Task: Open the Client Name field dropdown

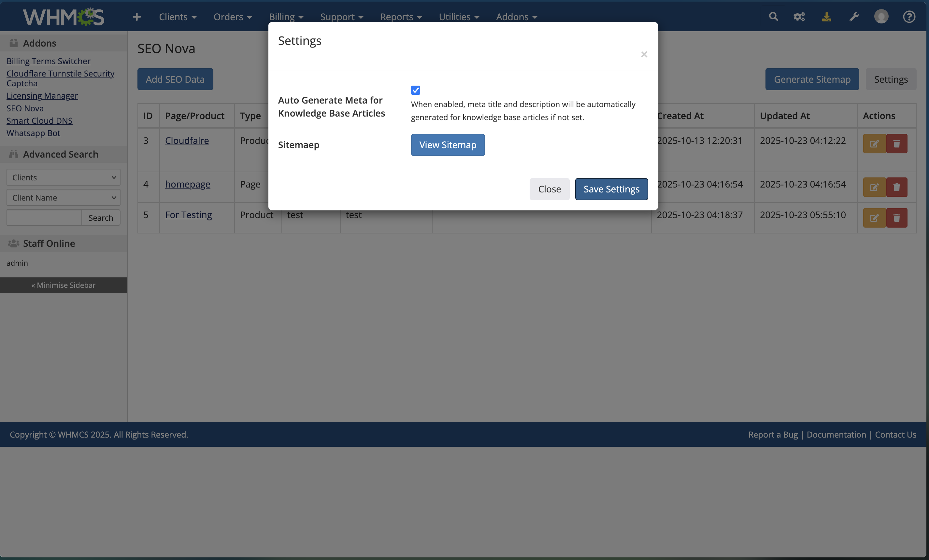Action: point(63,198)
